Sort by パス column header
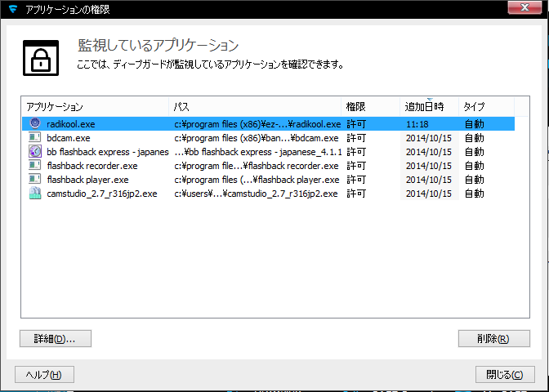The height and width of the screenshot is (392, 549). point(255,106)
